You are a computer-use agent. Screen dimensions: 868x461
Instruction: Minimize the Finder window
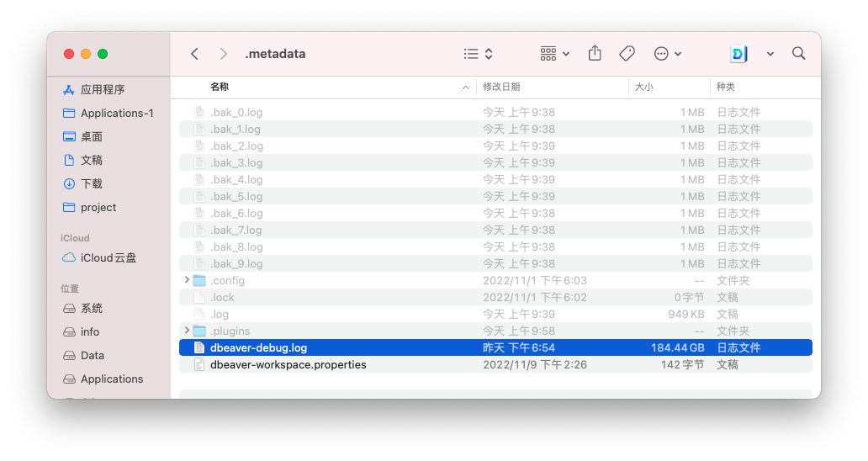pyautogui.click(x=86, y=54)
